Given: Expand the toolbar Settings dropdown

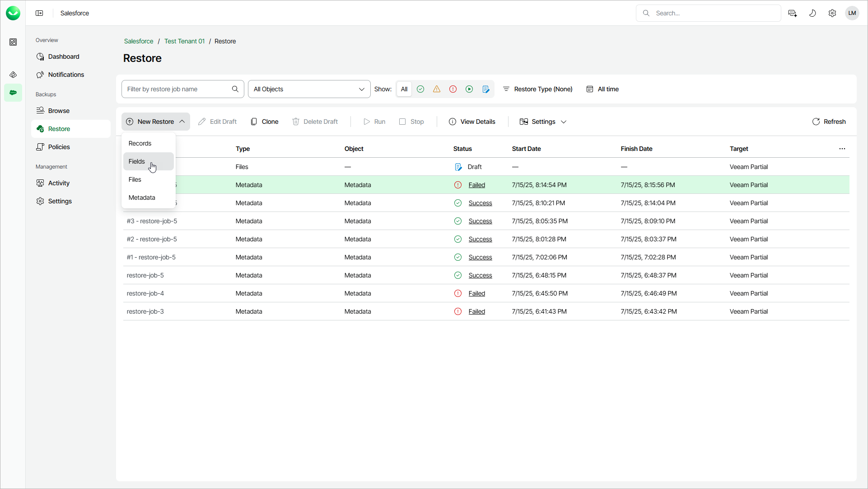Looking at the screenshot, I should (543, 122).
